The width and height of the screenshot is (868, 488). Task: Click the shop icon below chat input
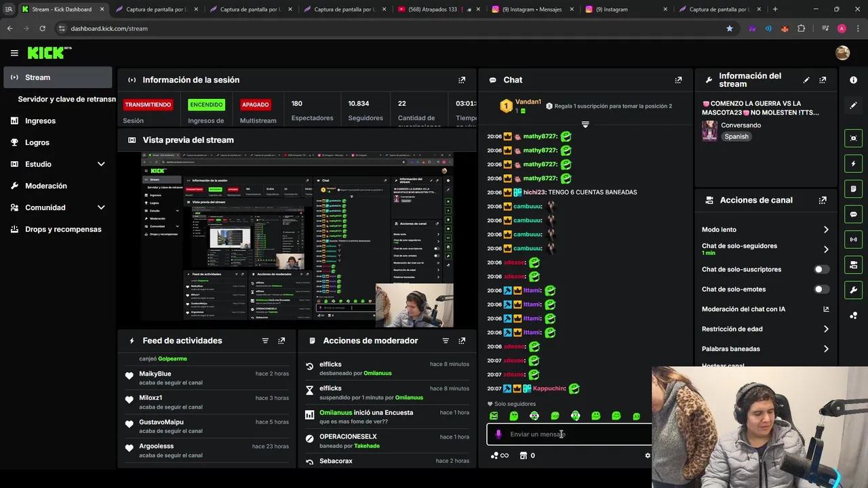pyautogui.click(x=523, y=455)
